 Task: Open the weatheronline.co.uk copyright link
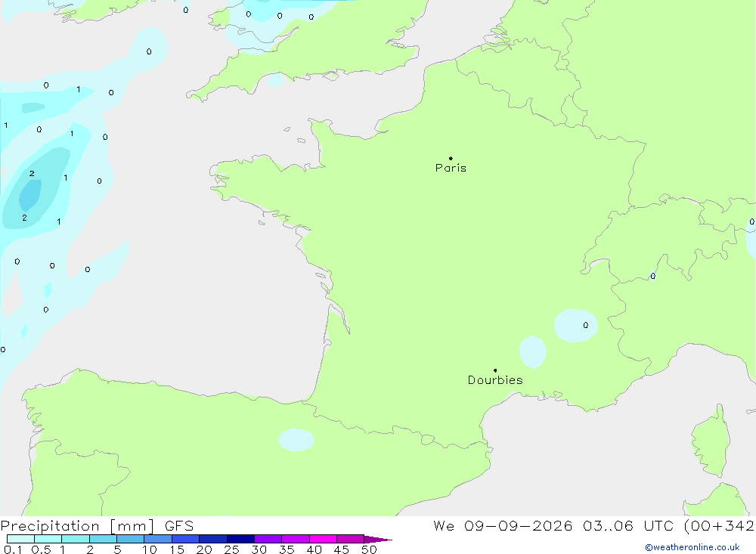pos(692,547)
